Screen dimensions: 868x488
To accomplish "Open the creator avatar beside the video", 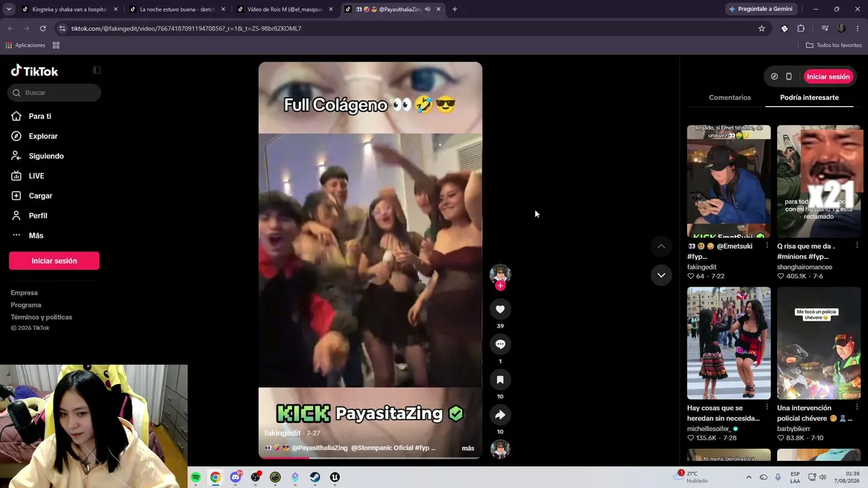I will 500,274.
